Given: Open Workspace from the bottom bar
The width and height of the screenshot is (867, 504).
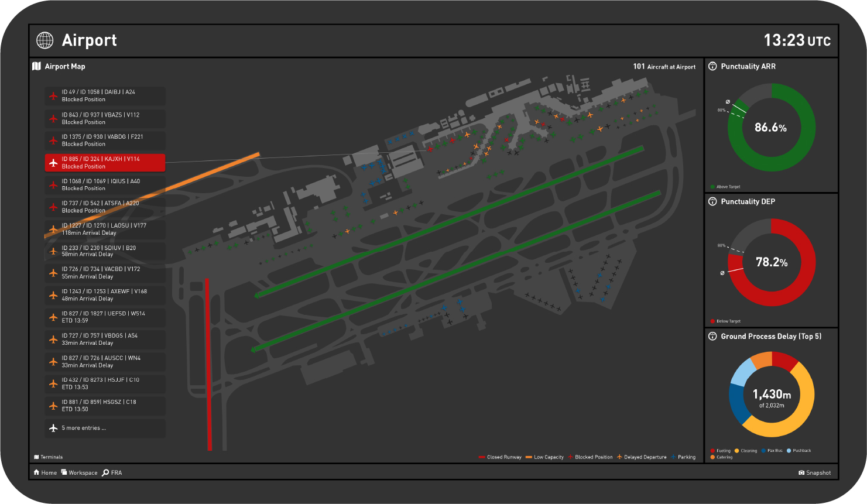Looking at the screenshot, I should click(79, 473).
